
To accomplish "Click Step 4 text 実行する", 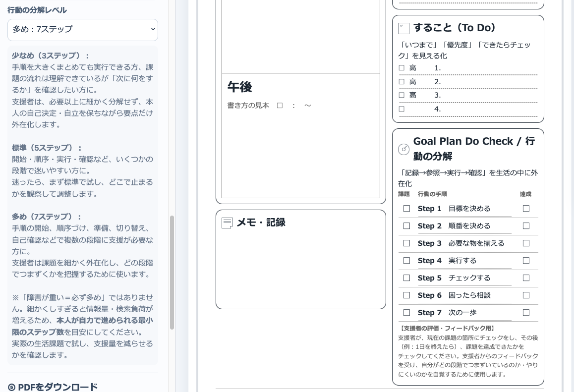I will point(462,261).
